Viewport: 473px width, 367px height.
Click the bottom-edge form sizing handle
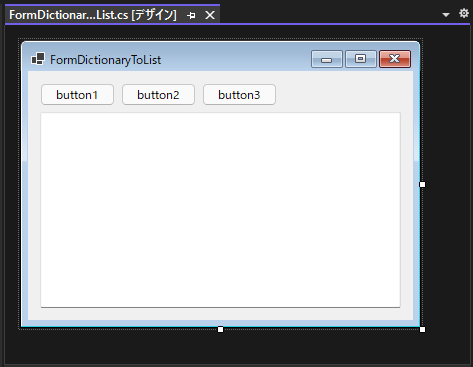click(x=220, y=329)
